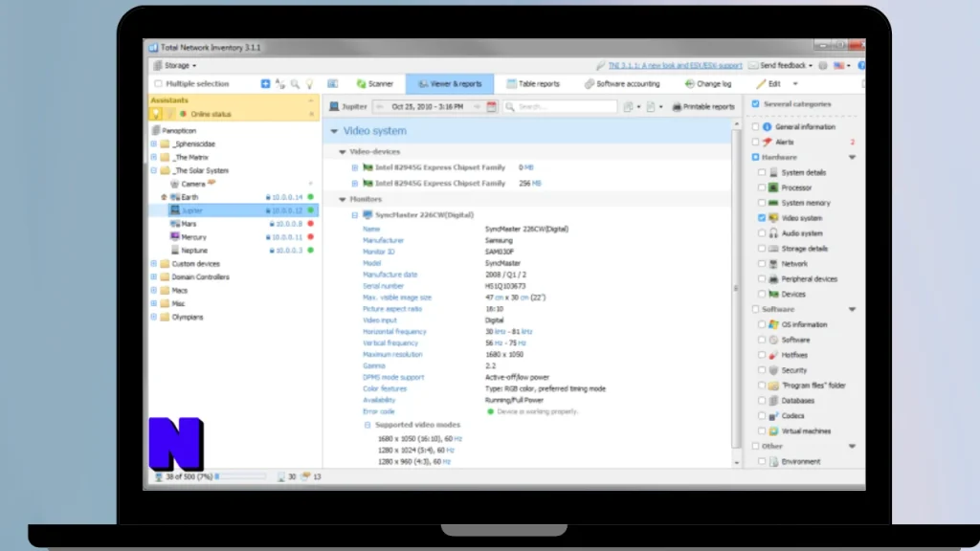Open the TNI 3.1.1 new look link
Image resolution: width=980 pixels, height=551 pixels.
[675, 65]
